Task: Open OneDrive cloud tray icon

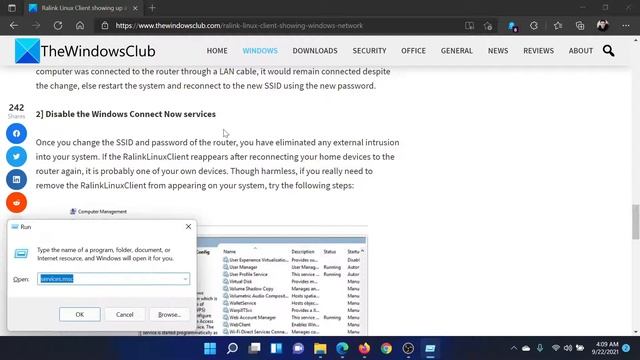Action: [x=526, y=348]
